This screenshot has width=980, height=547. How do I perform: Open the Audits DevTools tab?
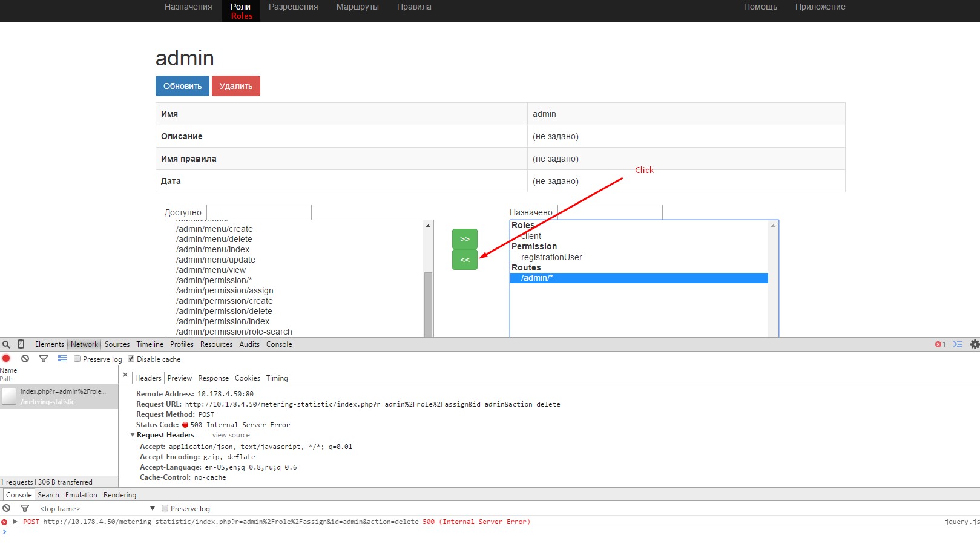pos(249,344)
